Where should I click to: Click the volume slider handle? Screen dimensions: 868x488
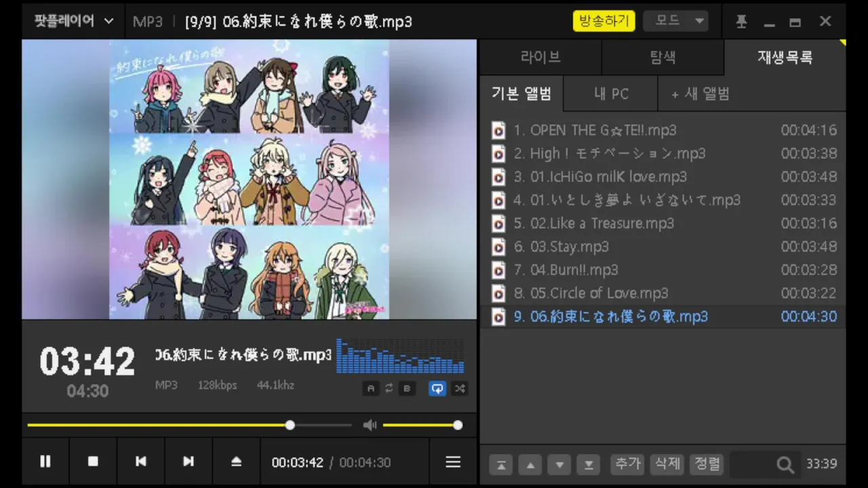(458, 426)
